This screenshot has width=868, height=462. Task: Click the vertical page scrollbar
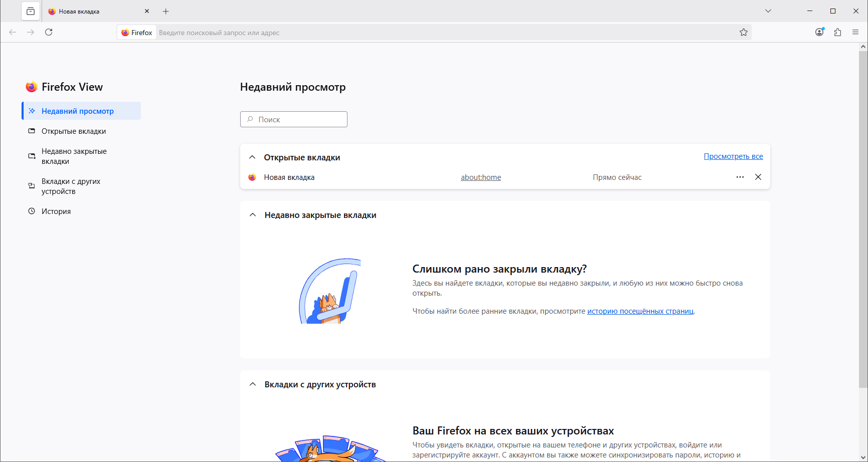click(863, 215)
